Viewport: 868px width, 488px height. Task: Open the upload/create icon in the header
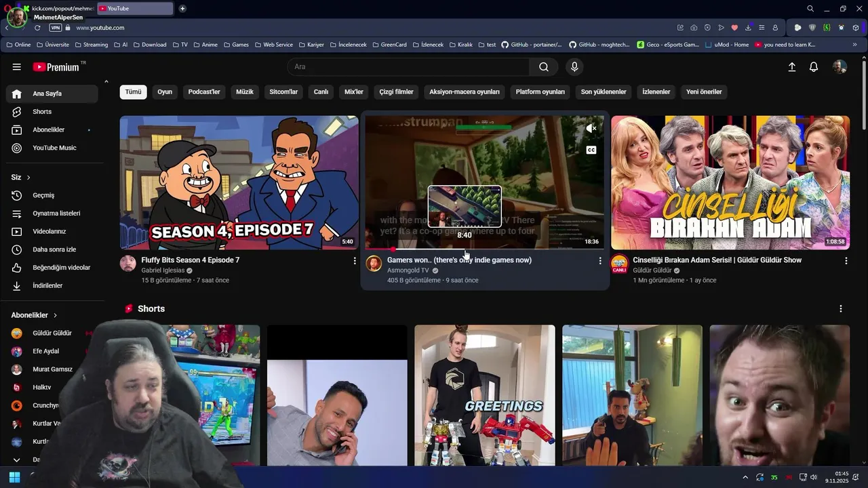point(791,67)
